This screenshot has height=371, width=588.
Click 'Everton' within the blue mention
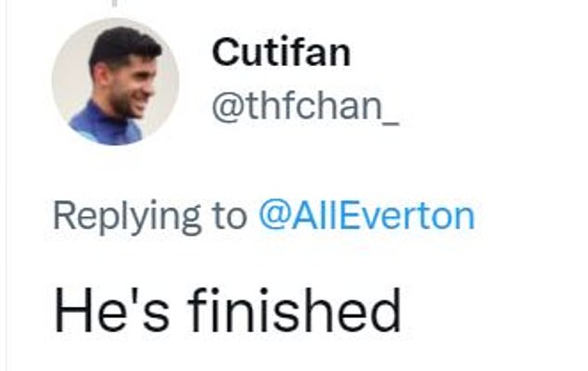406,216
